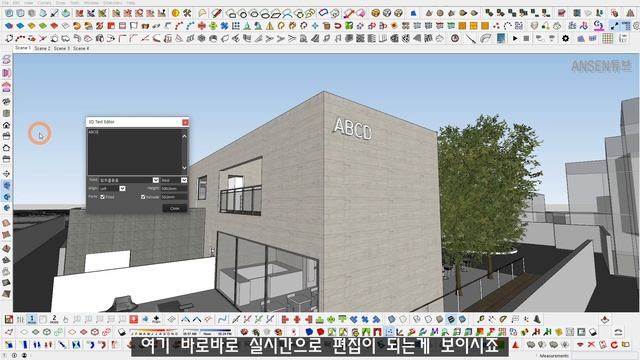This screenshot has width=640, height=360.
Task: Click the crossed wrench tools icon
Action: [x=187, y=13]
